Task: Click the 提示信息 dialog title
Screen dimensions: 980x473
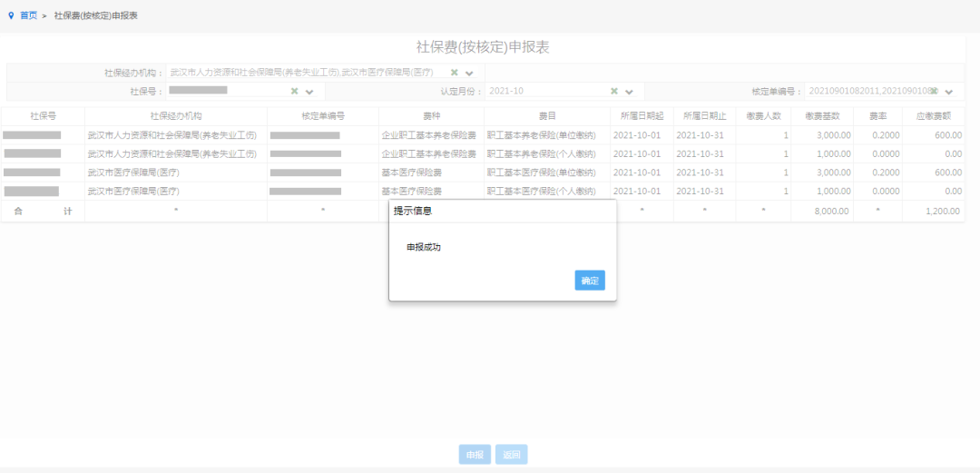Action: [x=413, y=212]
